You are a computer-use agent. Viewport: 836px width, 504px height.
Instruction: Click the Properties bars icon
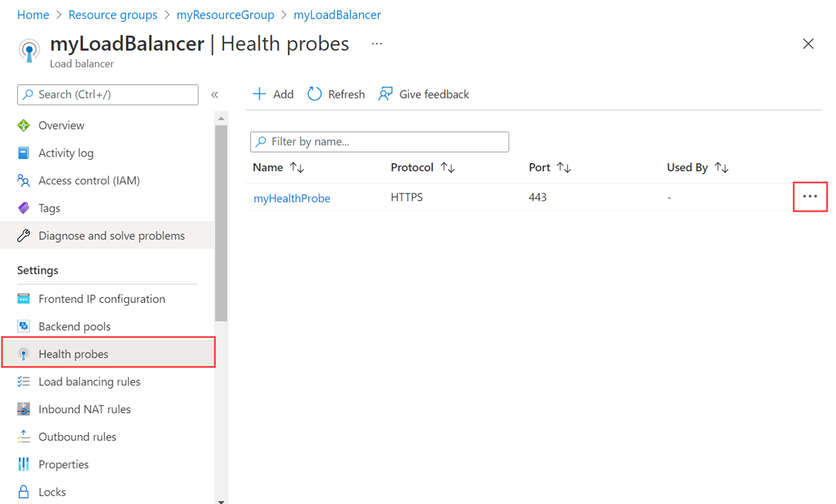24,464
